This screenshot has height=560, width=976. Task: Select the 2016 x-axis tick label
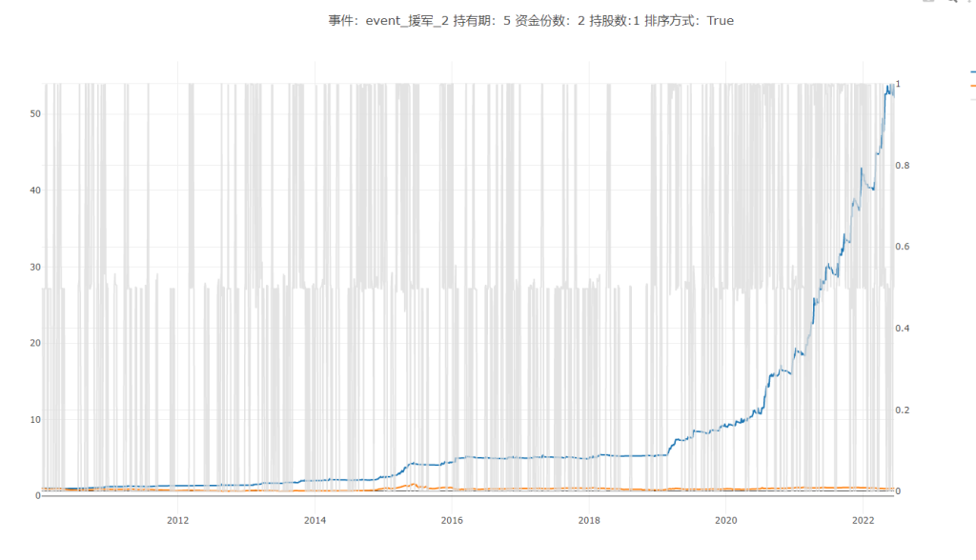point(452,520)
